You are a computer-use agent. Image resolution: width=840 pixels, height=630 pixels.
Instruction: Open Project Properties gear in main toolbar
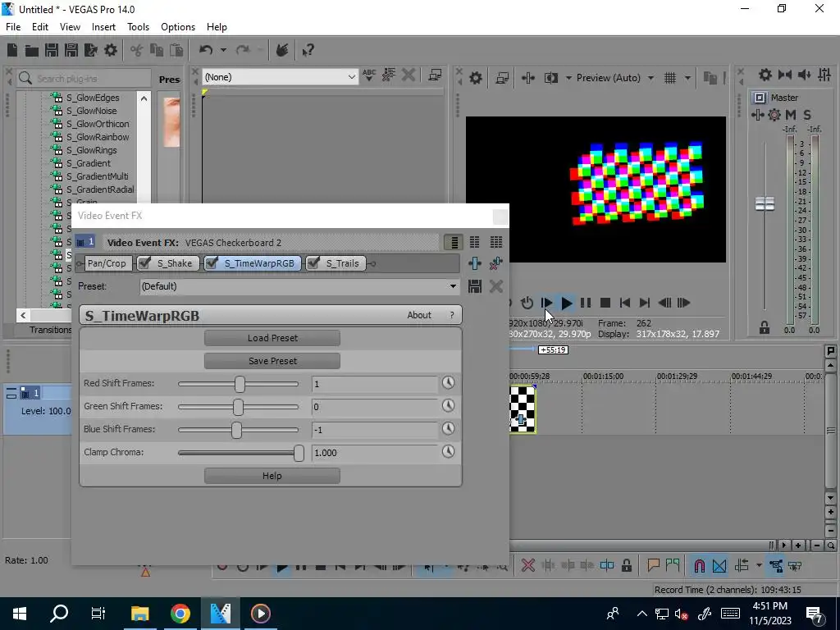[111, 50]
